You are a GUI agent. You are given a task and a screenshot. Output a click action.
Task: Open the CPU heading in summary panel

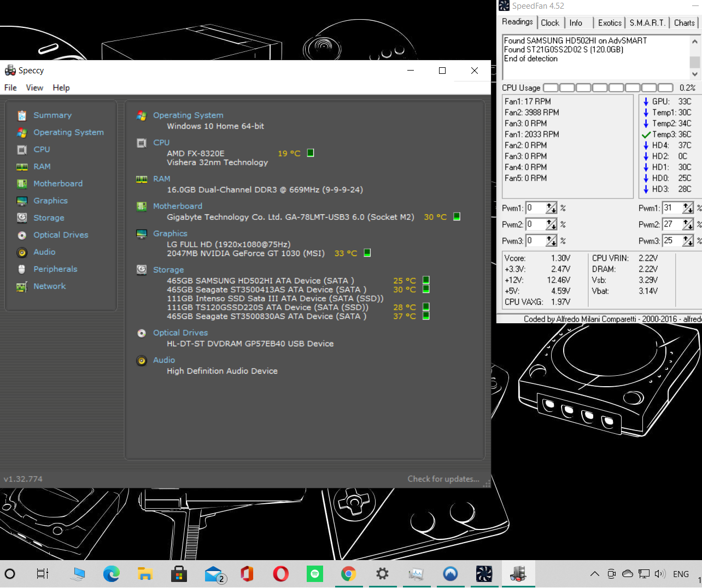161,143
